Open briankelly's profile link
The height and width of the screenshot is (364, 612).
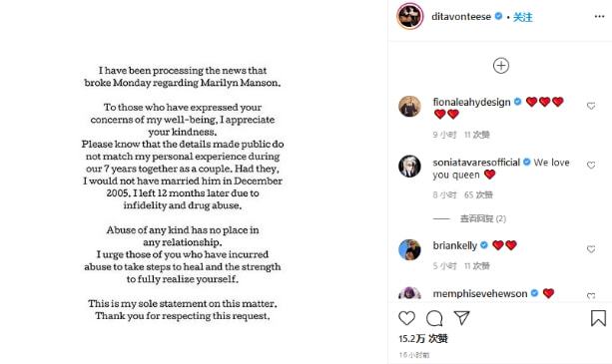(454, 245)
